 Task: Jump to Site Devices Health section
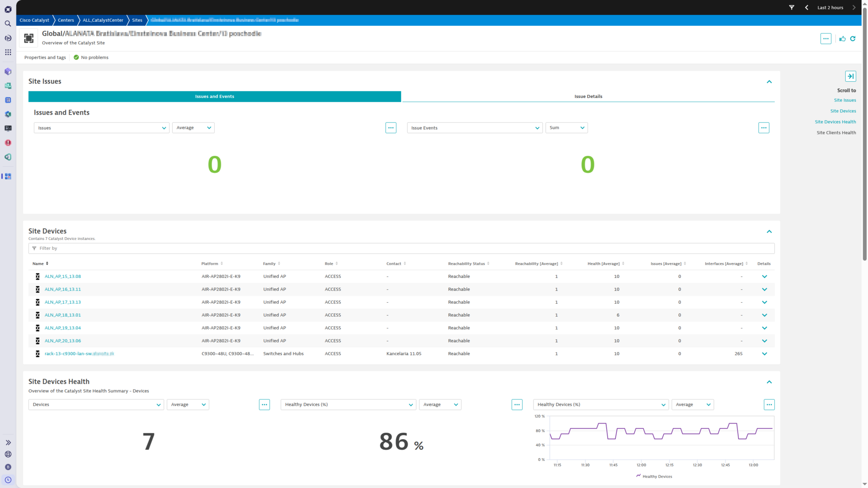pos(835,122)
